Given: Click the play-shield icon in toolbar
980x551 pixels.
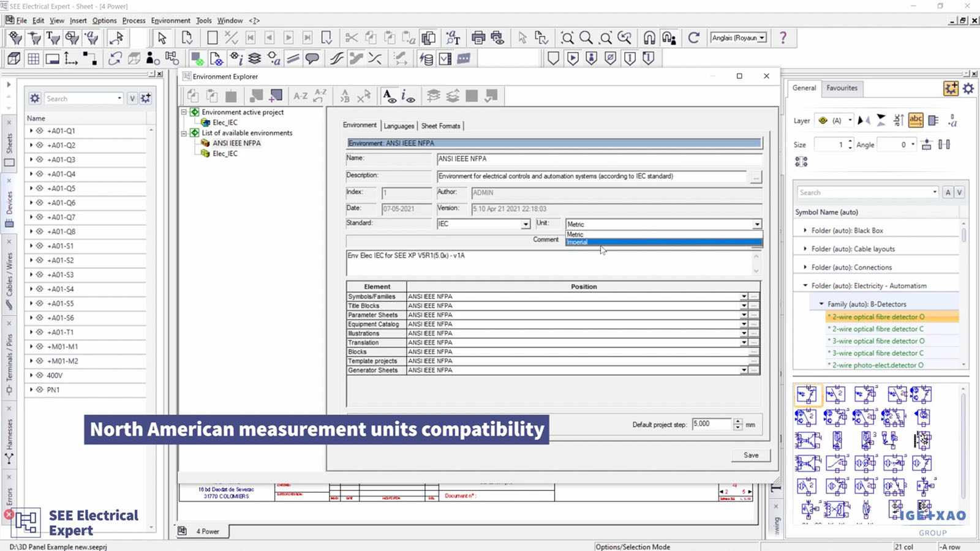Looking at the screenshot, I should (x=573, y=59).
